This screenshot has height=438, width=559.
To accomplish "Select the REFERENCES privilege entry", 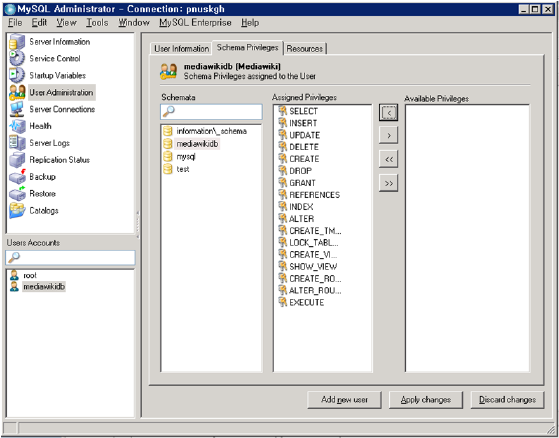I will pyautogui.click(x=309, y=195).
